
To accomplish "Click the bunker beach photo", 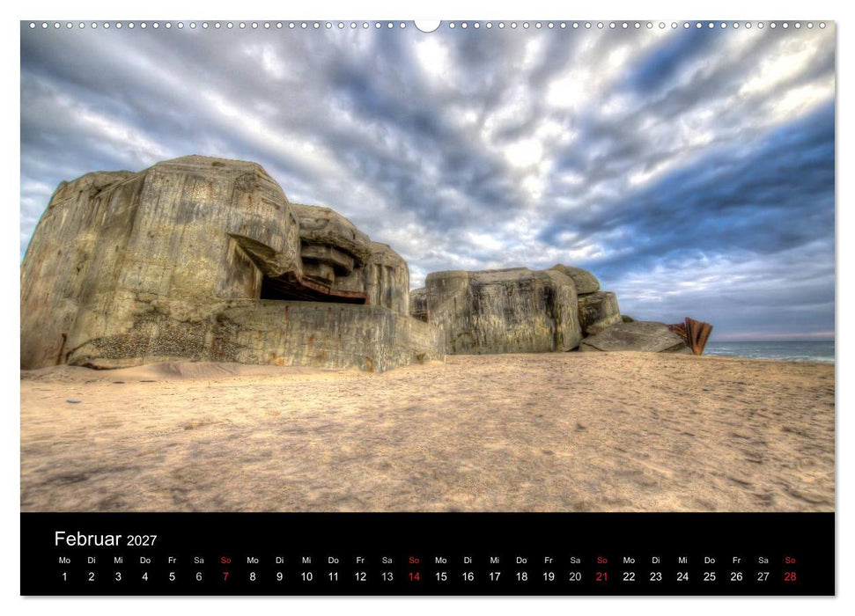I will (x=428, y=267).
